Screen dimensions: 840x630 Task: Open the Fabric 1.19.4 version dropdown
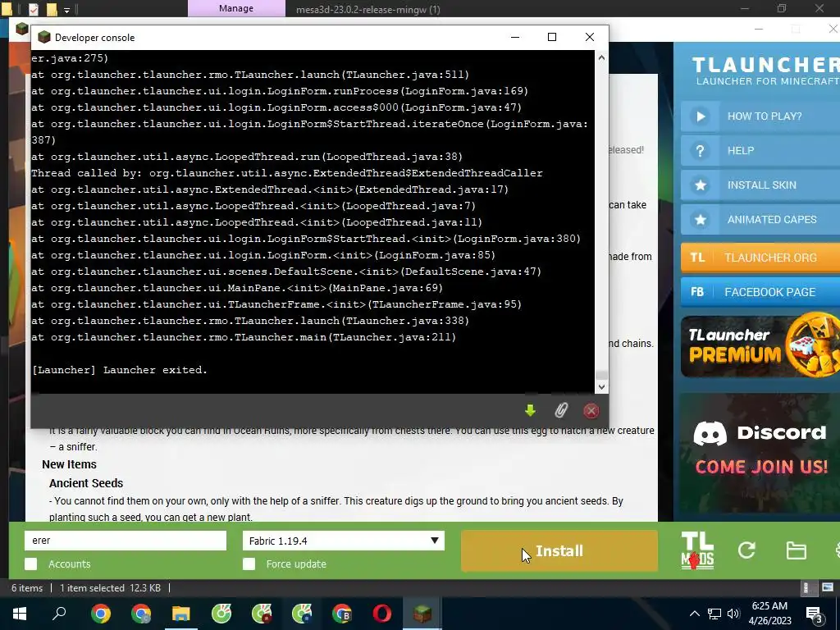[344, 541]
